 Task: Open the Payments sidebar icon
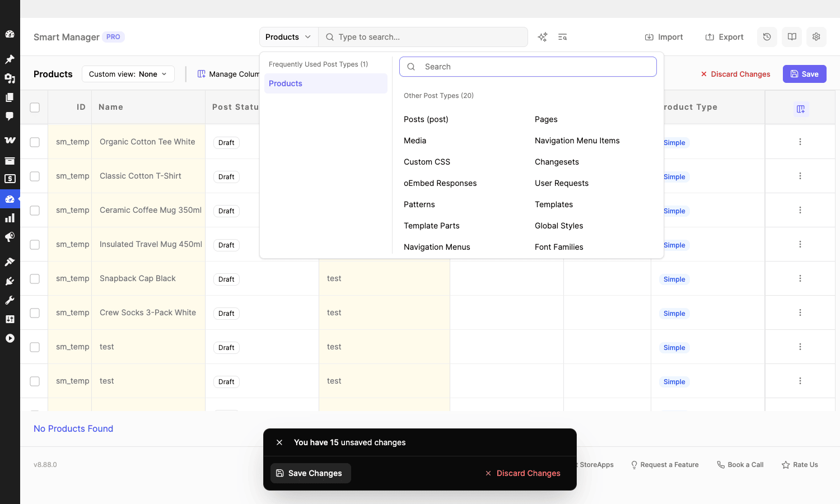[10, 179]
